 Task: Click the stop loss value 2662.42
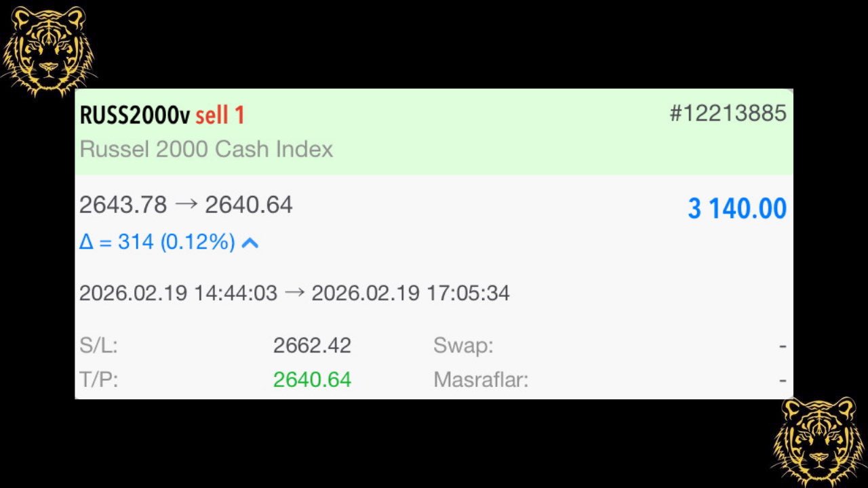[312, 346]
